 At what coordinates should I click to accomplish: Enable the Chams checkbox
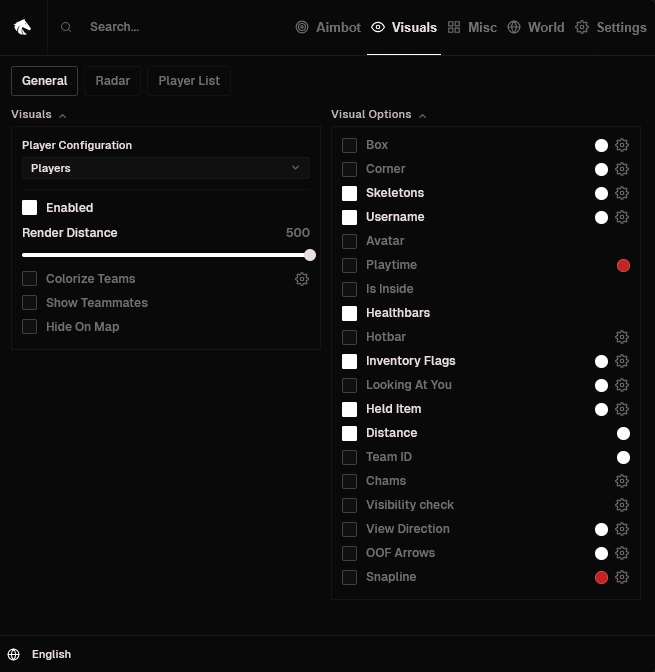(x=349, y=481)
